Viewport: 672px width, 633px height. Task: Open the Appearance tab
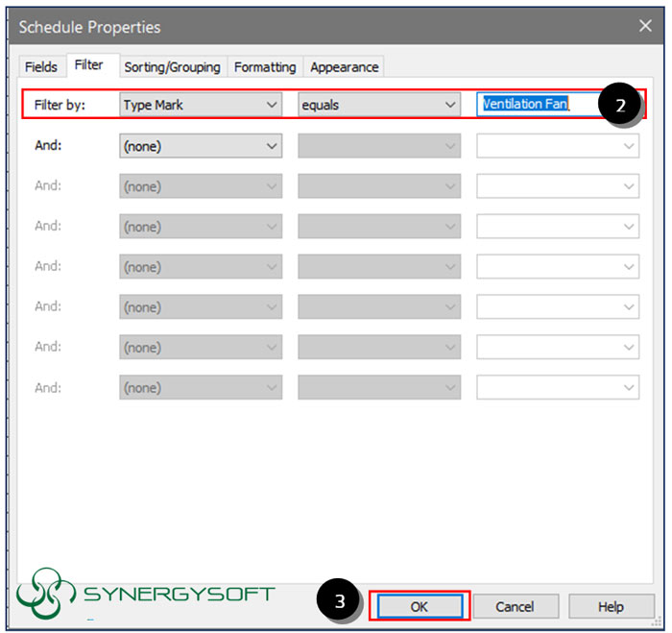(x=345, y=67)
